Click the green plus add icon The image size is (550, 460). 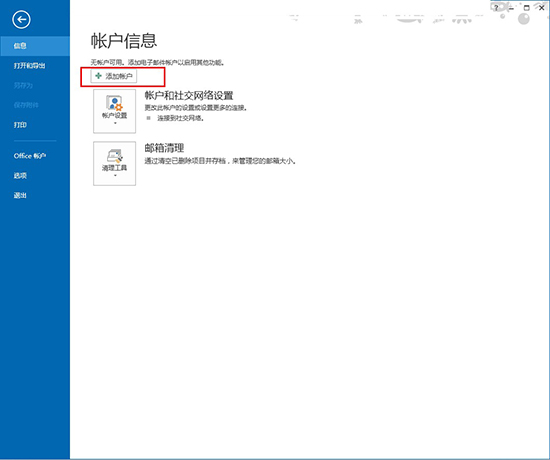(99, 76)
